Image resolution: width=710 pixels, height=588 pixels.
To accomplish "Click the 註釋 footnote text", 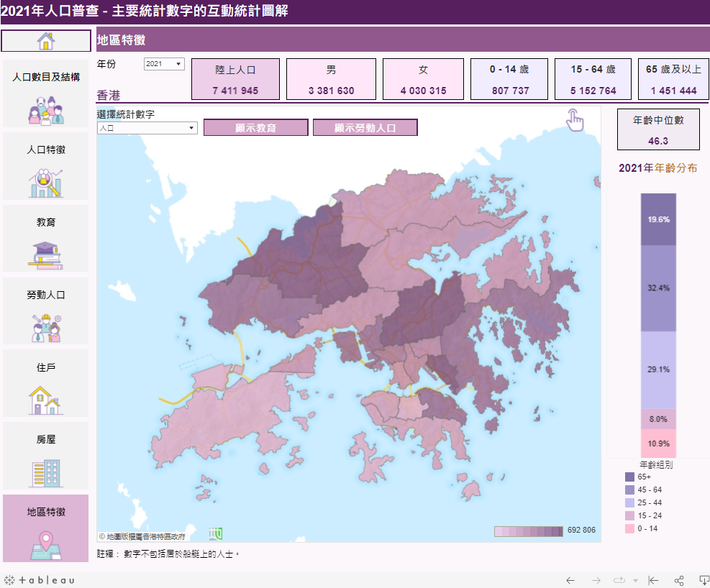I will click(168, 553).
